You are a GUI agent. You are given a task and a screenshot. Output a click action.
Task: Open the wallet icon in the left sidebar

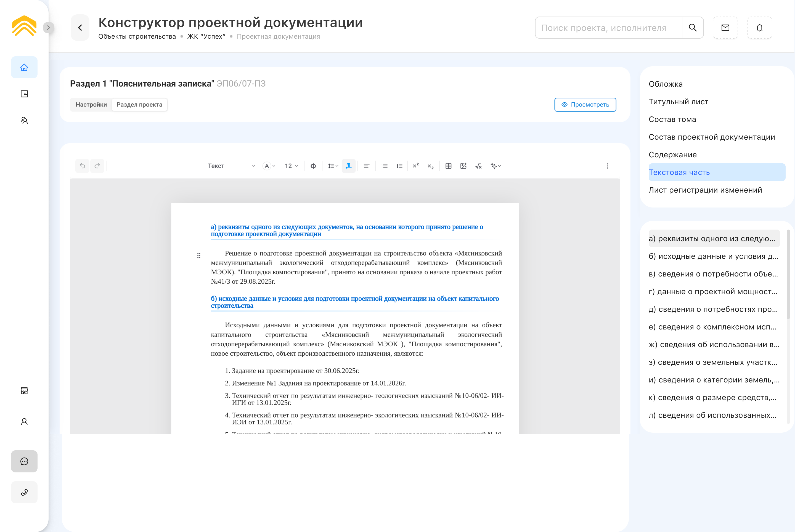coord(24,94)
